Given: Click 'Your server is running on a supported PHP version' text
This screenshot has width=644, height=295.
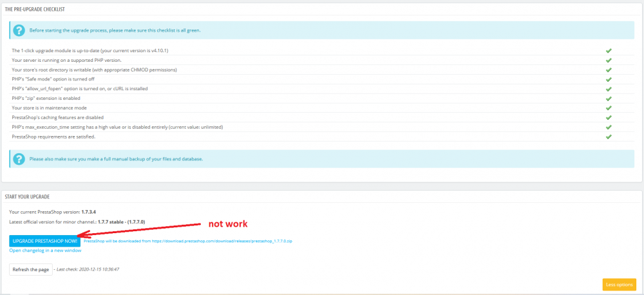Looking at the screenshot, I should tap(67, 60).
